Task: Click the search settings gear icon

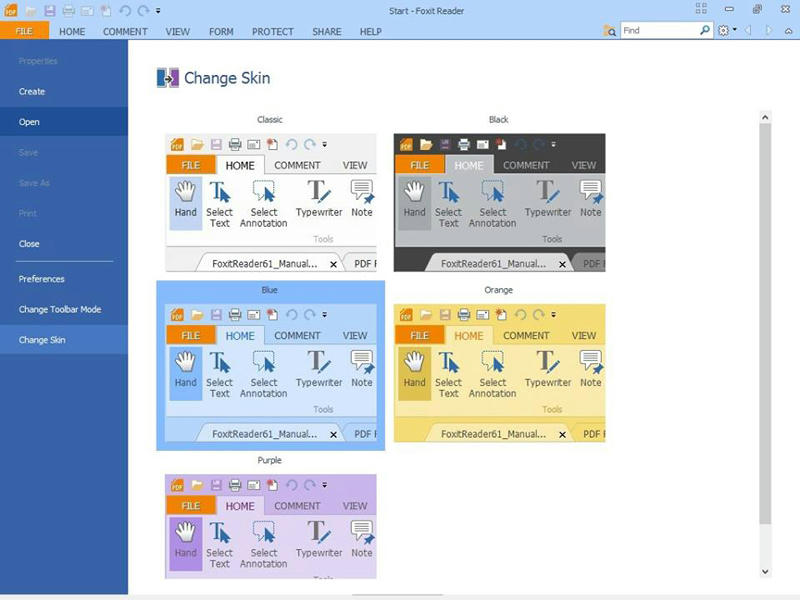Action: click(x=723, y=31)
